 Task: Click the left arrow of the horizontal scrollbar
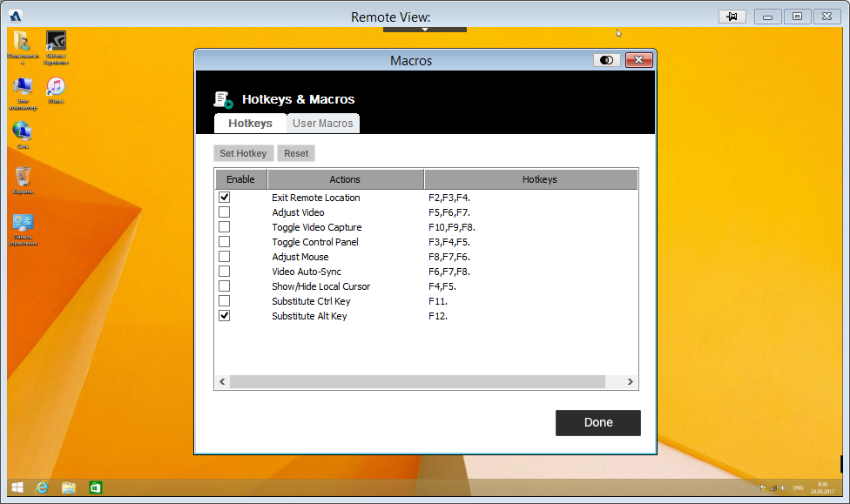[x=222, y=382]
